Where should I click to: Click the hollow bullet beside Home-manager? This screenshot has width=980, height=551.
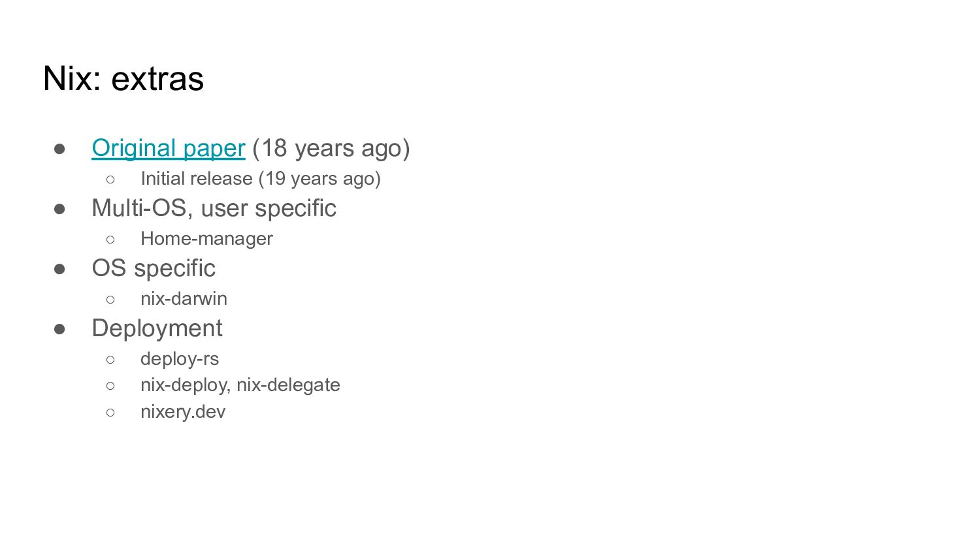coord(110,240)
